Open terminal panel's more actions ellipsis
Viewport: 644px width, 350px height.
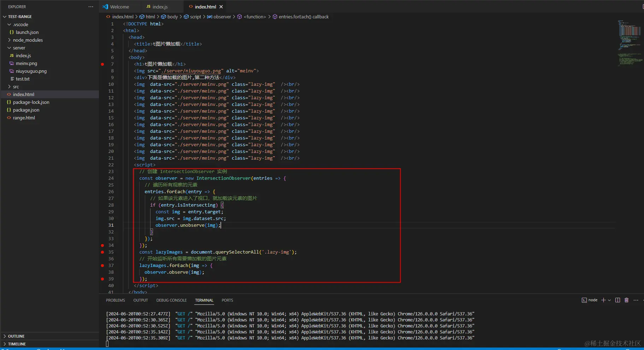point(636,300)
